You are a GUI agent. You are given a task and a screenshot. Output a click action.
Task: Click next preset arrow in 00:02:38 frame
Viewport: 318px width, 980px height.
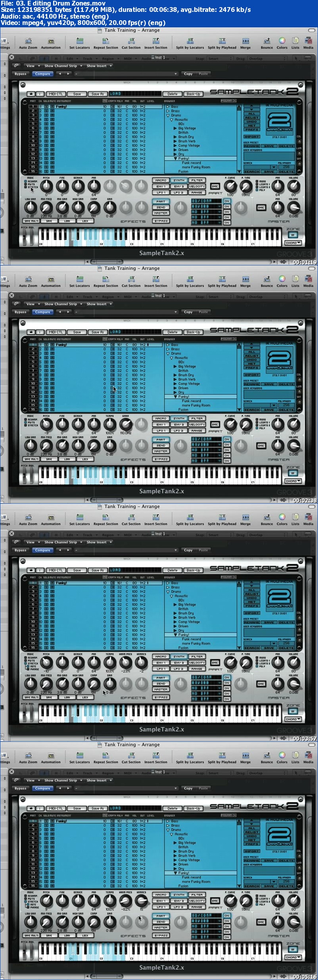(68, 312)
